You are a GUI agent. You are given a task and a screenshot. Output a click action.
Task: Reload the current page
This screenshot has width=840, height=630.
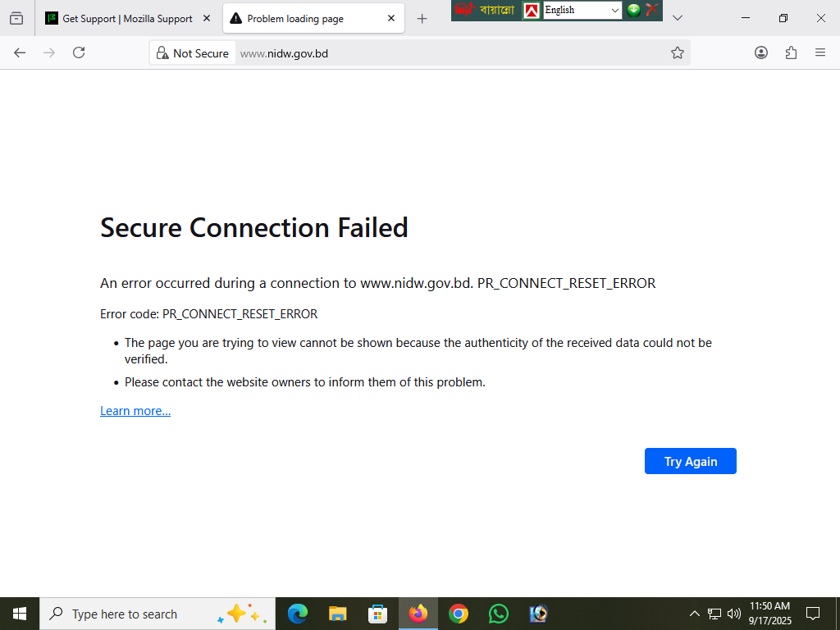click(x=79, y=52)
